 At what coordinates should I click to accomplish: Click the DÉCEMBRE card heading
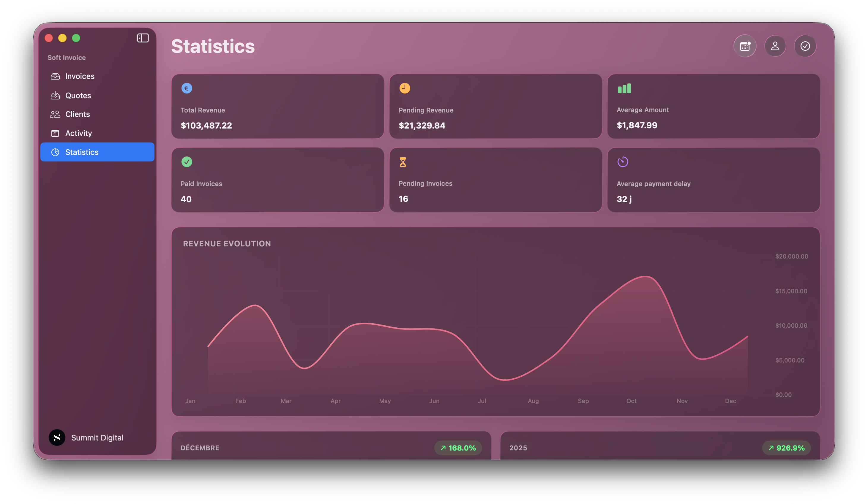coord(200,448)
